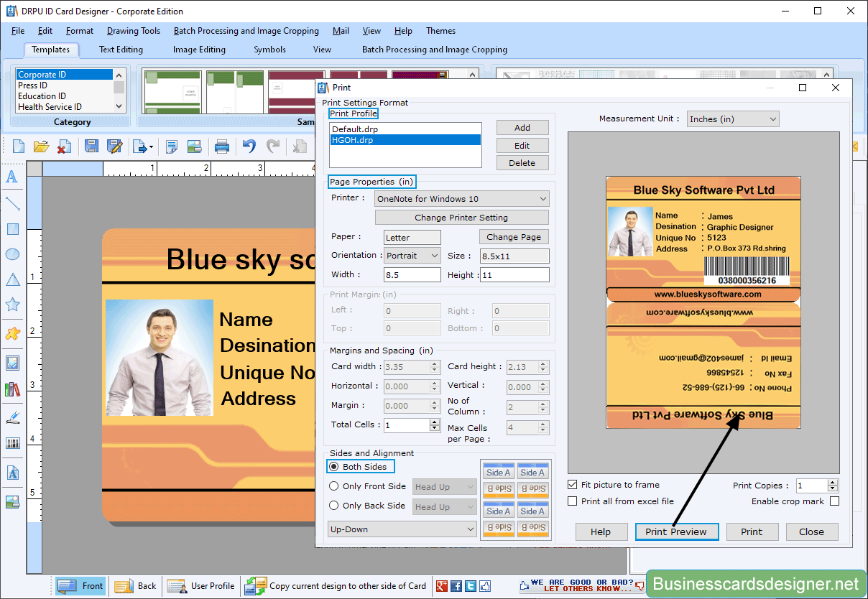Select HGOH.drp print profile
The width and height of the screenshot is (868, 599).
405,140
